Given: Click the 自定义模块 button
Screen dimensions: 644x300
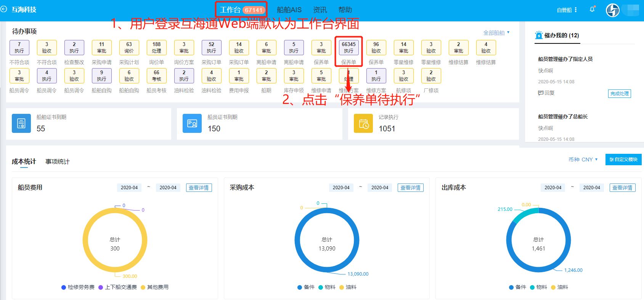Looking at the screenshot, I should point(623,160).
